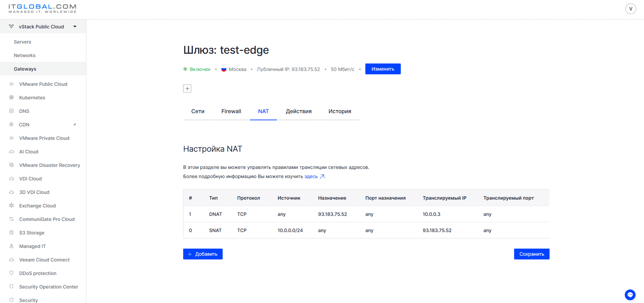Click the AI Cloud icon

click(12, 152)
